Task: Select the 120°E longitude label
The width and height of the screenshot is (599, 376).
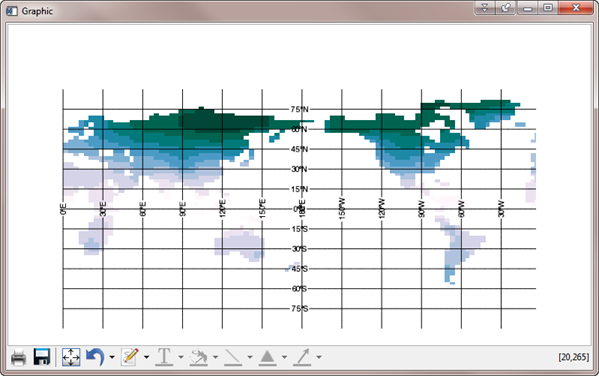Action: [x=222, y=209]
